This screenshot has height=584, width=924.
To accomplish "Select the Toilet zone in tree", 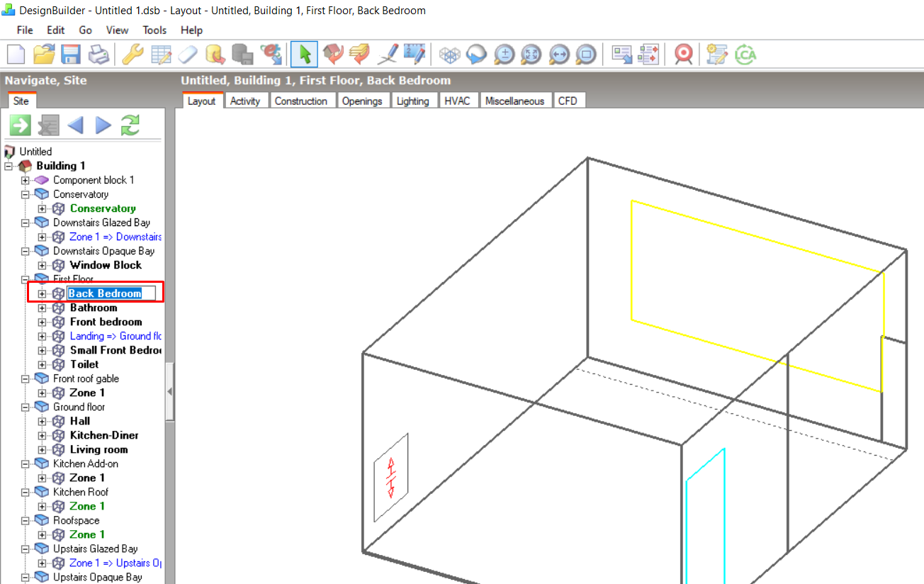I will pos(84,364).
